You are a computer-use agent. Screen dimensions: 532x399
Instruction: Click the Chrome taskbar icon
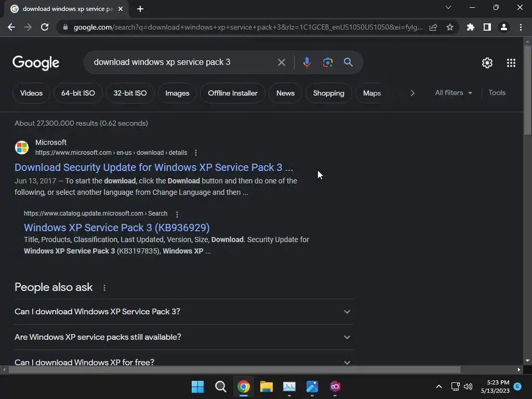pyautogui.click(x=243, y=387)
